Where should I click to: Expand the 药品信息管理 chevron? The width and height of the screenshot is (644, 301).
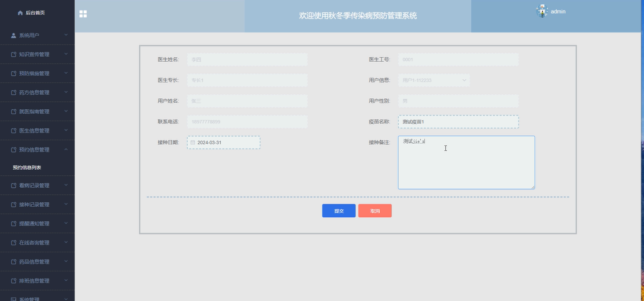pyautogui.click(x=66, y=261)
